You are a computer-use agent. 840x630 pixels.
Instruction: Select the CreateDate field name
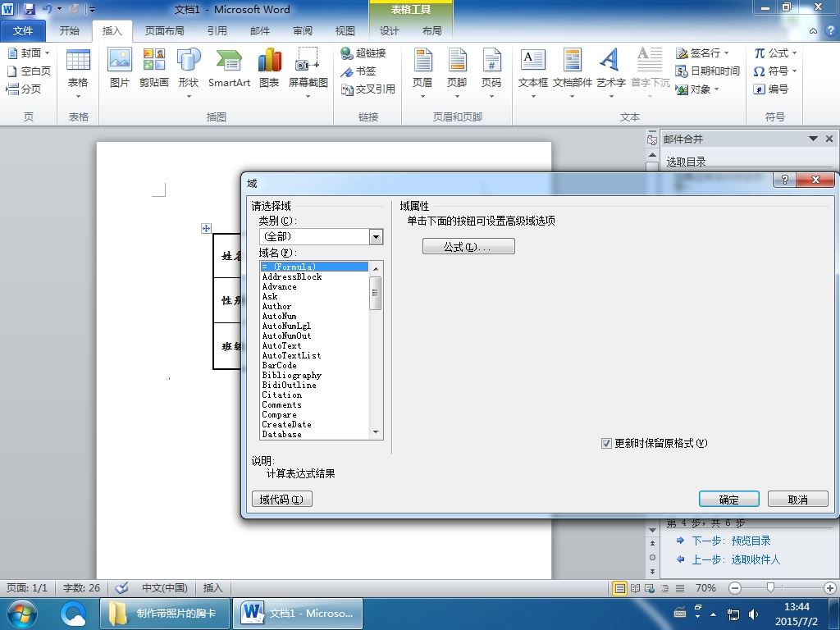point(314,424)
